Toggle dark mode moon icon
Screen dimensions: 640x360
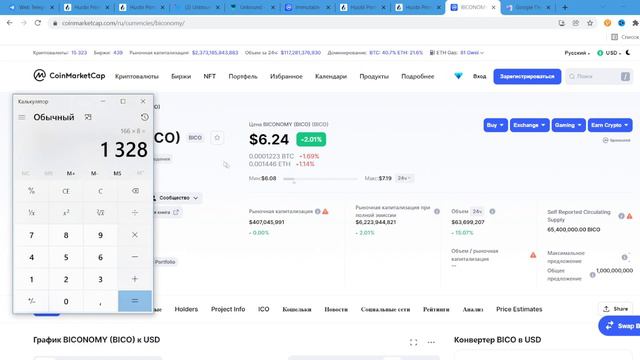tap(628, 53)
